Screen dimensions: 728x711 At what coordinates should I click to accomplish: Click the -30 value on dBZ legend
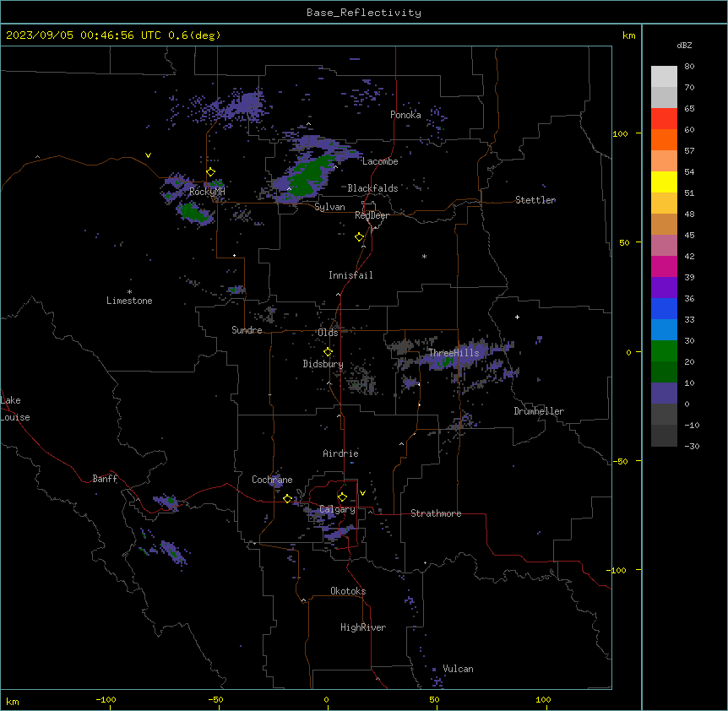point(692,447)
